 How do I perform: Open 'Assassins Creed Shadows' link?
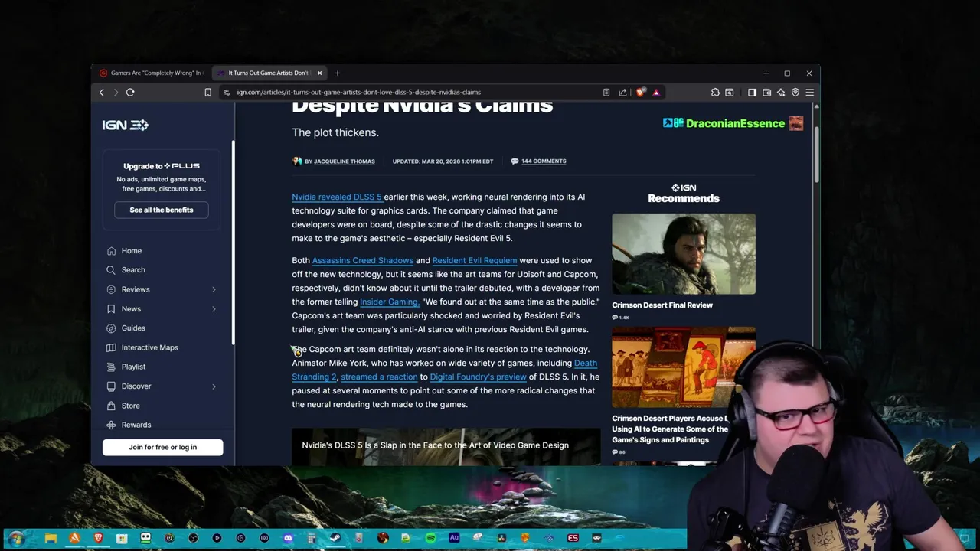[362, 261]
